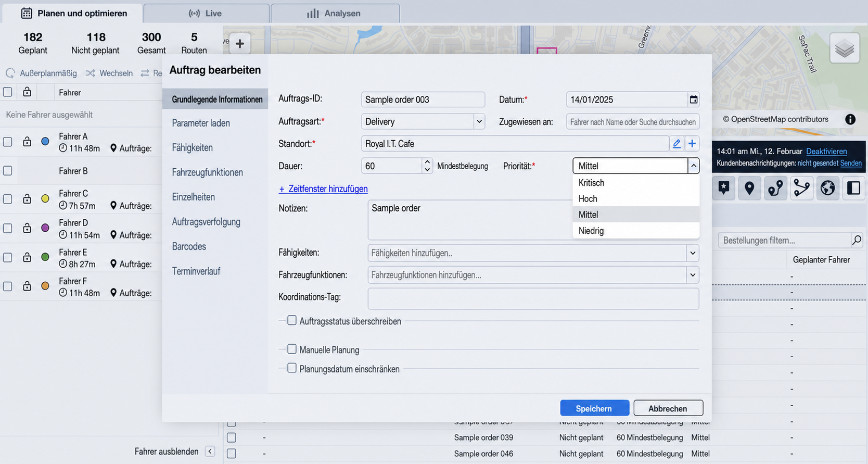Click the Abbrechen button
The height and width of the screenshot is (464, 868).
tap(668, 408)
